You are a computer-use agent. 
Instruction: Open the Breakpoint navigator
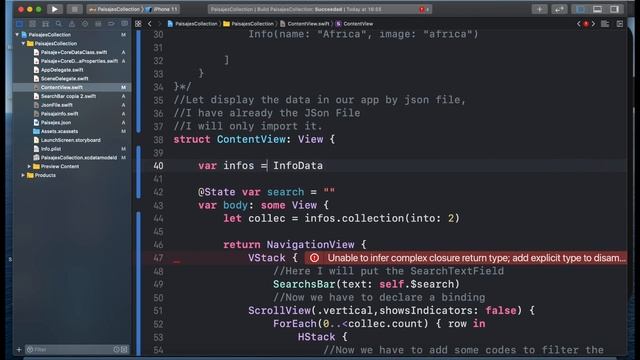click(111, 24)
